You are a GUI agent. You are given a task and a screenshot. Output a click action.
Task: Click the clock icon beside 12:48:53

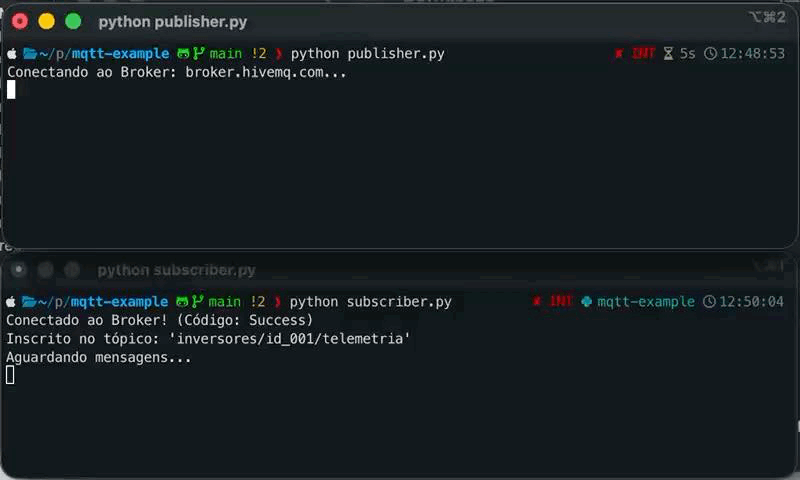711,53
